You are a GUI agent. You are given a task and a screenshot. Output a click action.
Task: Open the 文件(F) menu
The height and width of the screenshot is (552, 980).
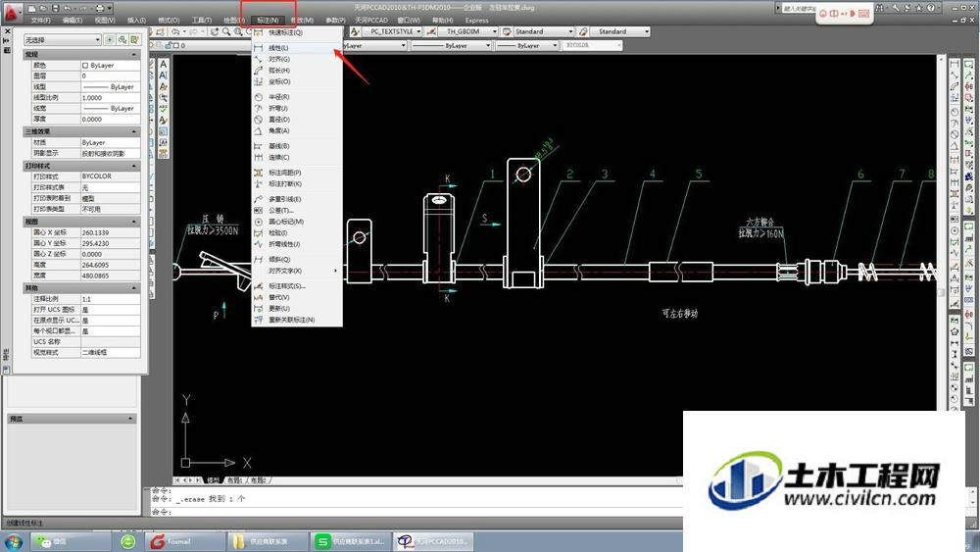[40, 20]
